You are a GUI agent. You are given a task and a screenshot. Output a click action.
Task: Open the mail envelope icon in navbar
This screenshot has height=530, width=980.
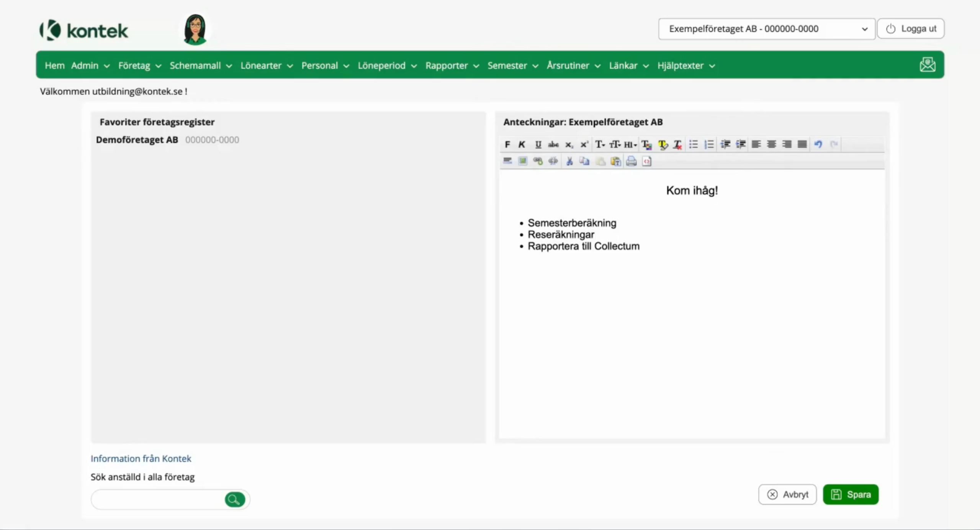point(928,65)
